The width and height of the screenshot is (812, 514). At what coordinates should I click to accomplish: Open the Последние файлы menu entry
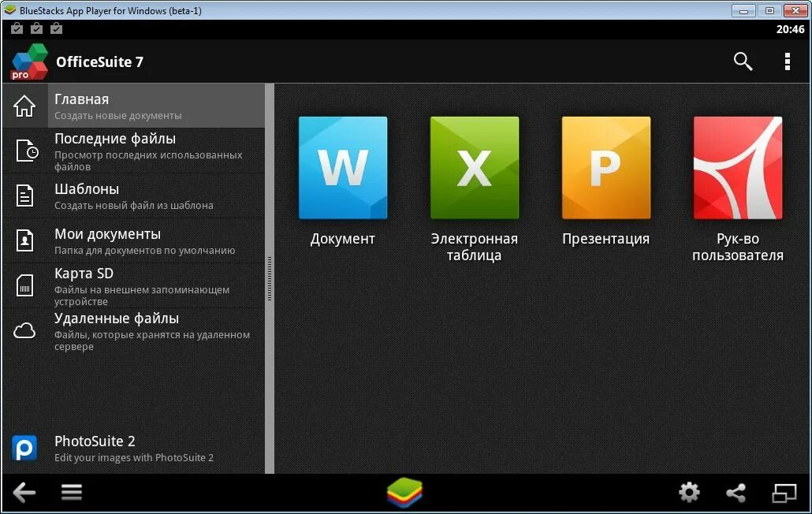point(133,151)
